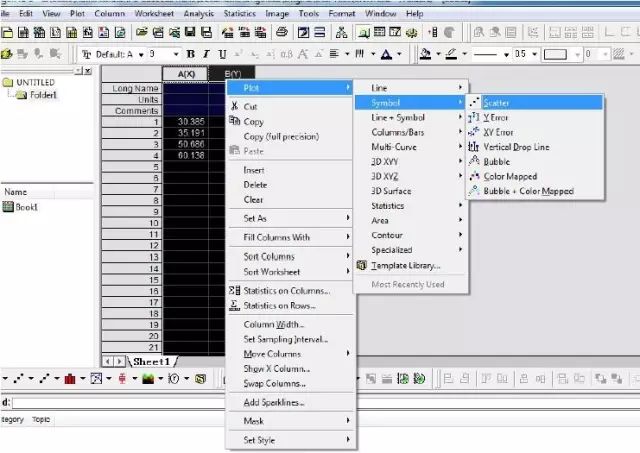Click the Template Library icon
Image resolution: width=640 pixels, height=453 pixels.
(361, 265)
